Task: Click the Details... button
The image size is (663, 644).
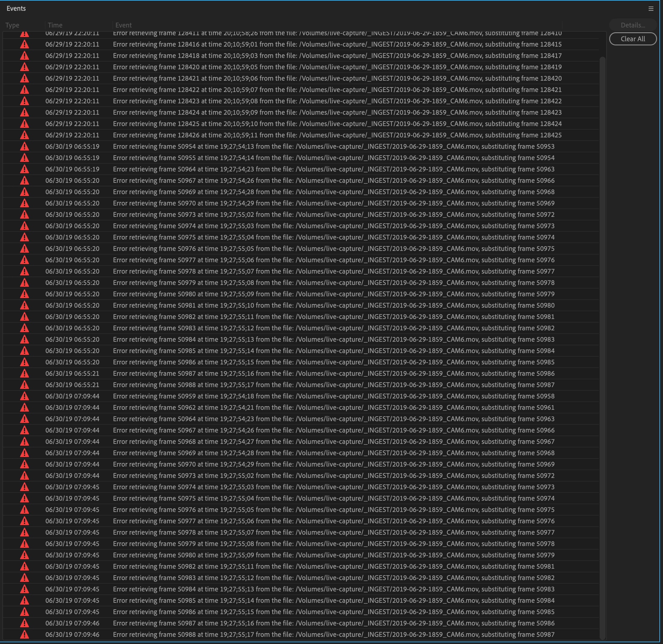Action: pyautogui.click(x=633, y=25)
